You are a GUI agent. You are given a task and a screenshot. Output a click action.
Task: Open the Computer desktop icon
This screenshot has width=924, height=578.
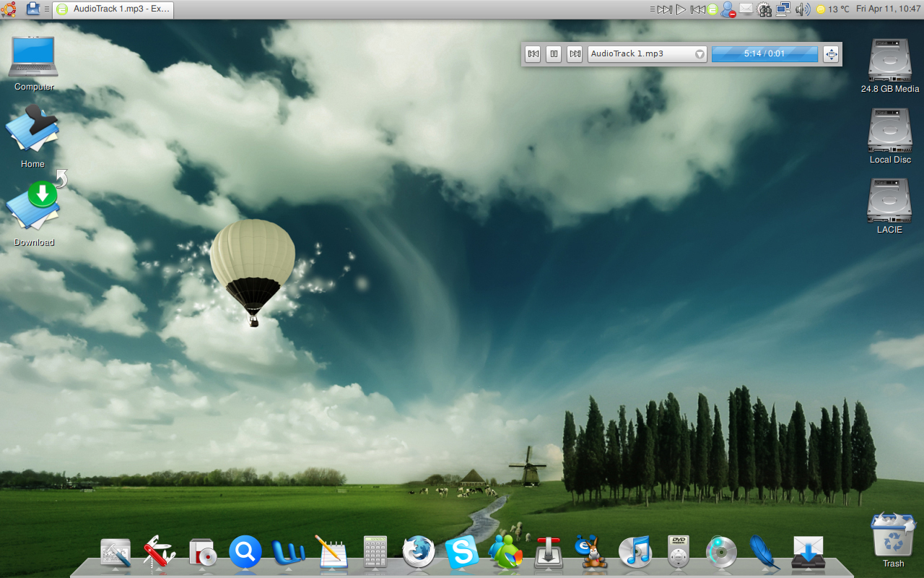pyautogui.click(x=33, y=64)
